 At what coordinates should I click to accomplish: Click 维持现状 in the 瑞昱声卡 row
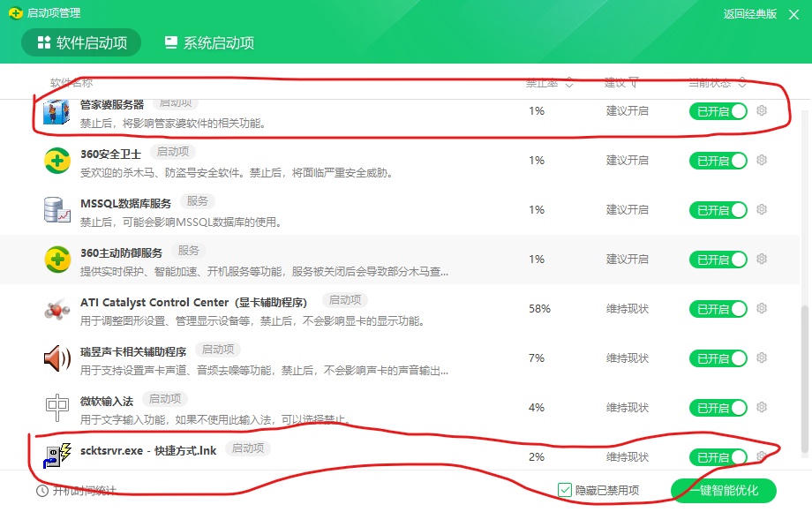click(628, 358)
